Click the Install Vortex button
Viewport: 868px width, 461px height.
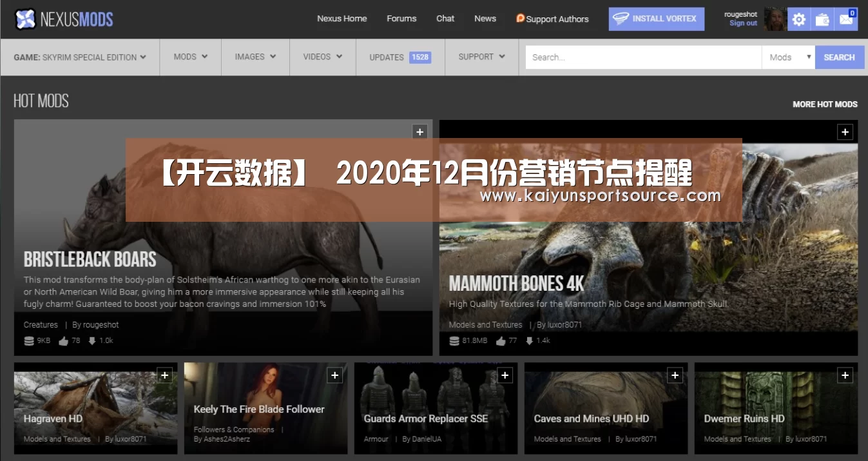pos(657,19)
